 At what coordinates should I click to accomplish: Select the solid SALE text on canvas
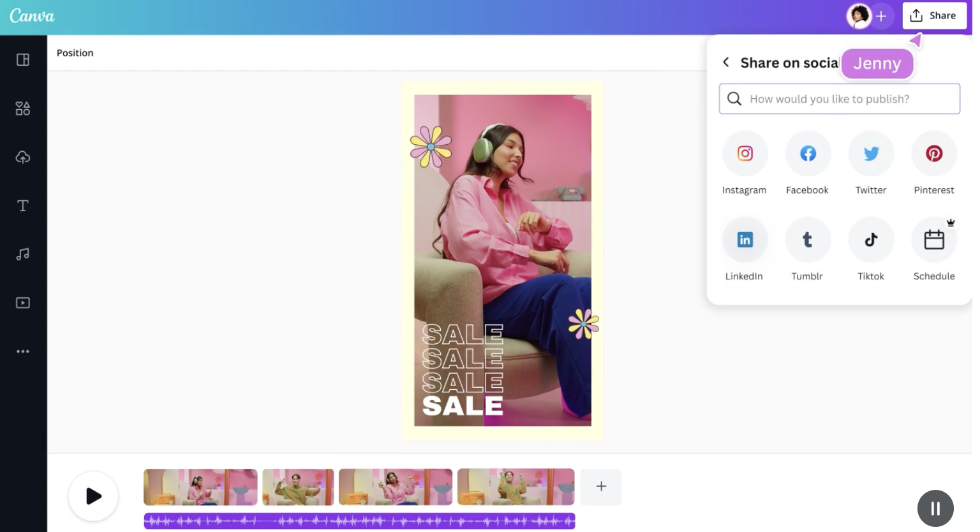coord(463,406)
